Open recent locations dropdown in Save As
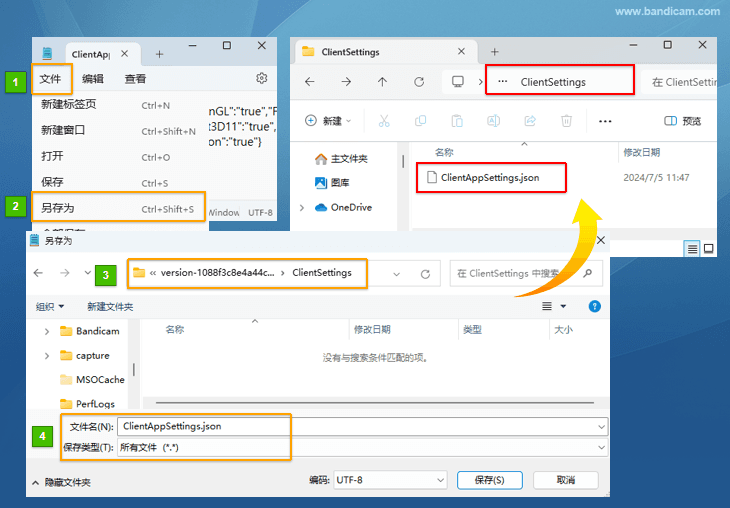 (x=87, y=273)
